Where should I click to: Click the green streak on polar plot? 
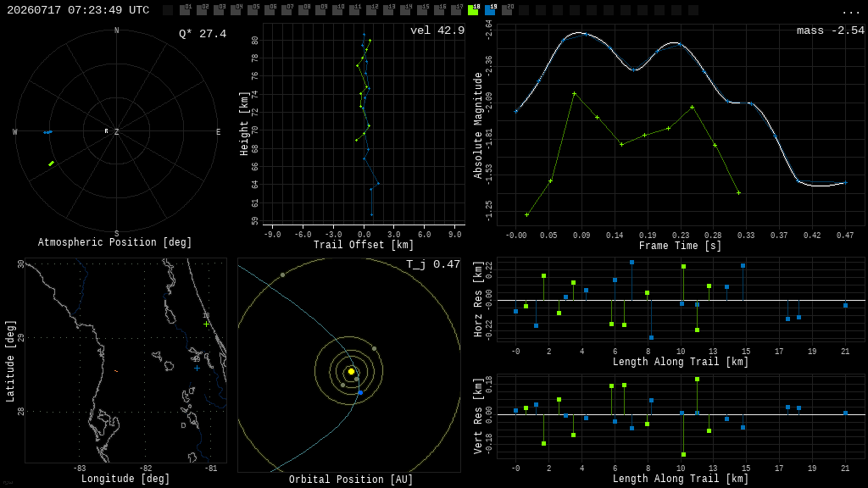click(x=52, y=164)
